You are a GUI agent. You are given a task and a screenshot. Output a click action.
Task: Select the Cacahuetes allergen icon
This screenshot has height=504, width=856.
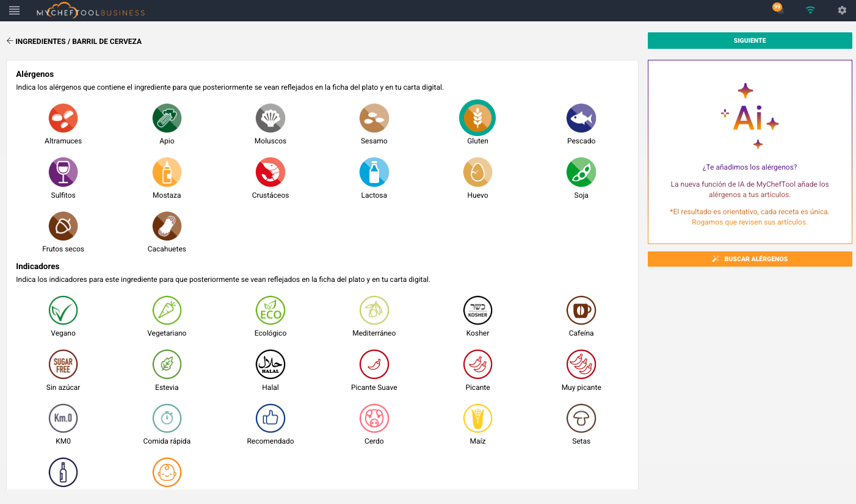tap(167, 226)
